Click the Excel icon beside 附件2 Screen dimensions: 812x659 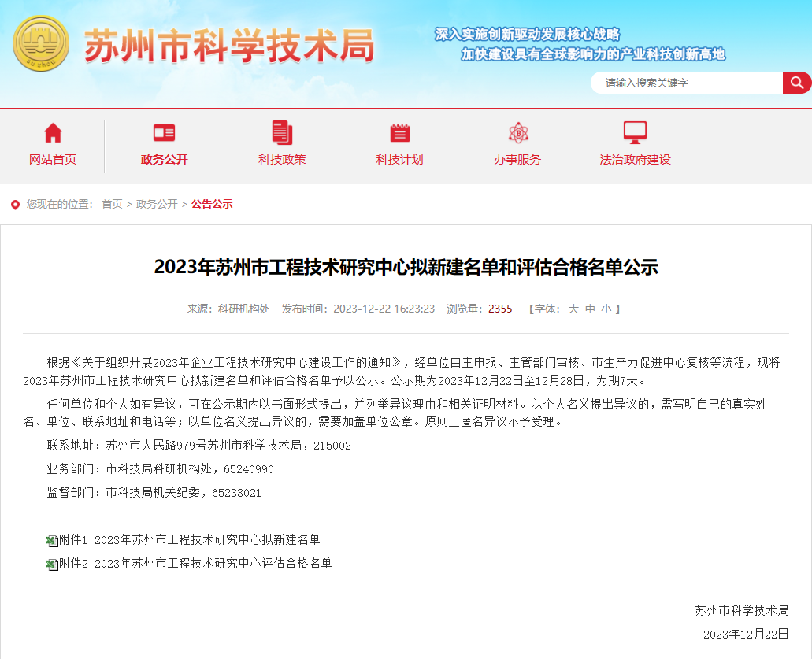(x=52, y=565)
